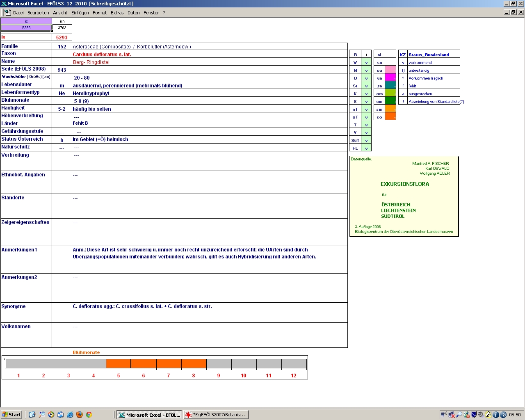The height and width of the screenshot is (420, 525).
Task: Open the Ansicht menu
Action: coord(60,13)
